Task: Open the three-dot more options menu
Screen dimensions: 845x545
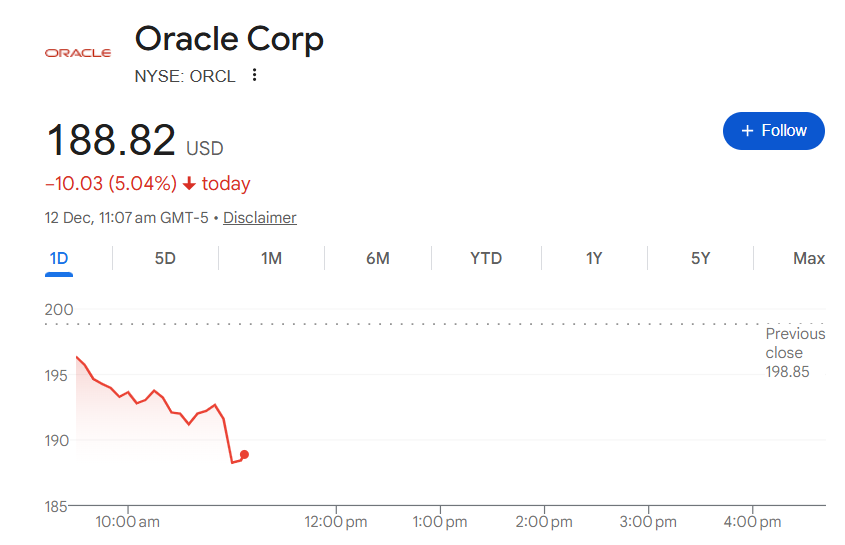Action: point(255,75)
